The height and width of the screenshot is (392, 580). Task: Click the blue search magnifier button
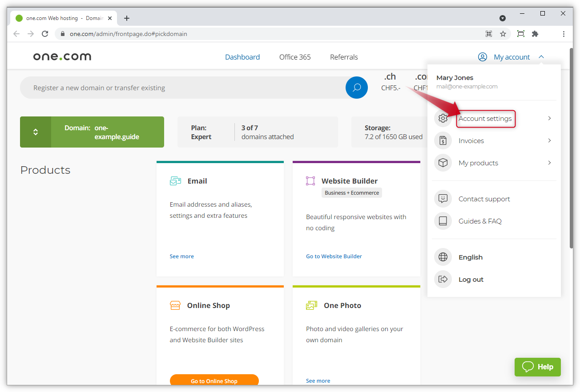(356, 88)
